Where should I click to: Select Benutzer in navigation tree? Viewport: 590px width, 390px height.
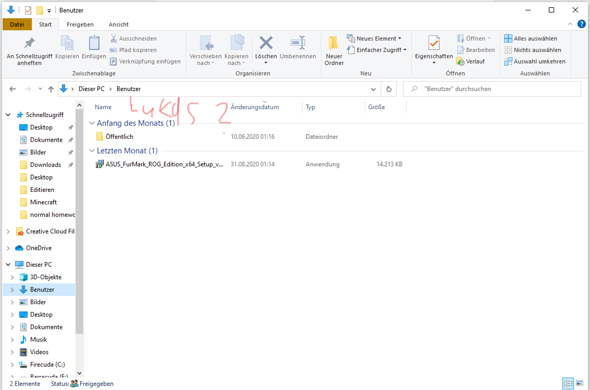pos(42,289)
